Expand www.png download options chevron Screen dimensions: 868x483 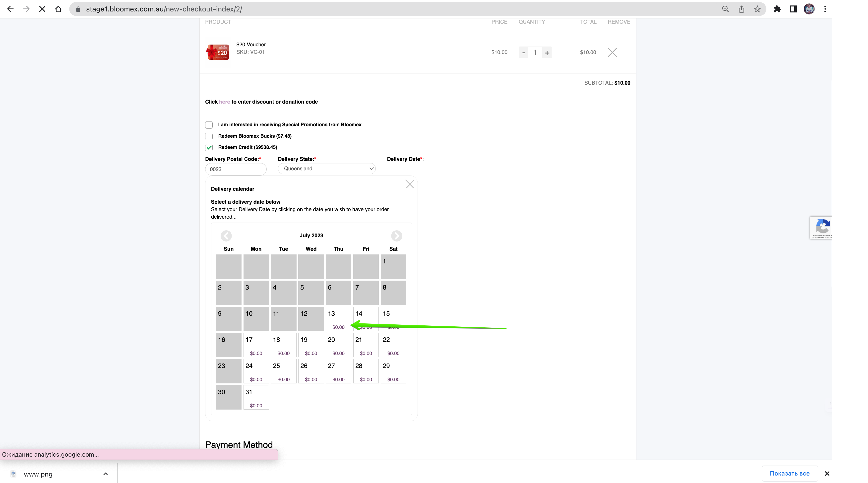tap(106, 474)
